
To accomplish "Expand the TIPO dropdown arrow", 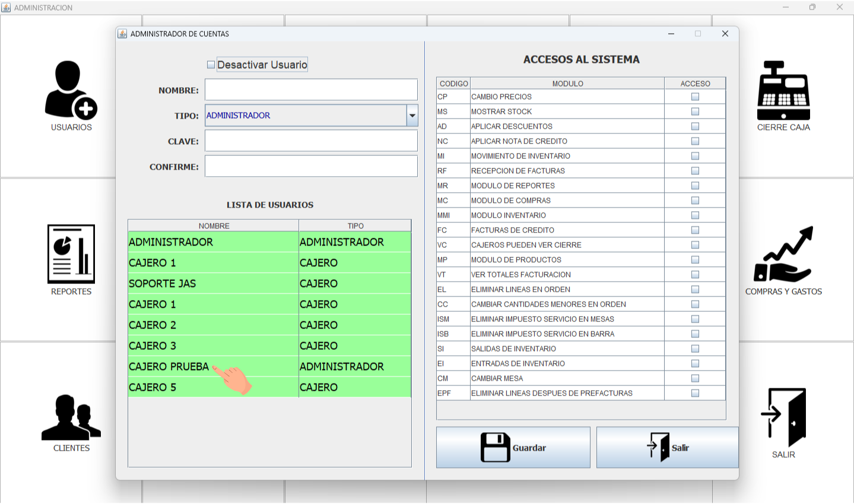I will (x=412, y=116).
